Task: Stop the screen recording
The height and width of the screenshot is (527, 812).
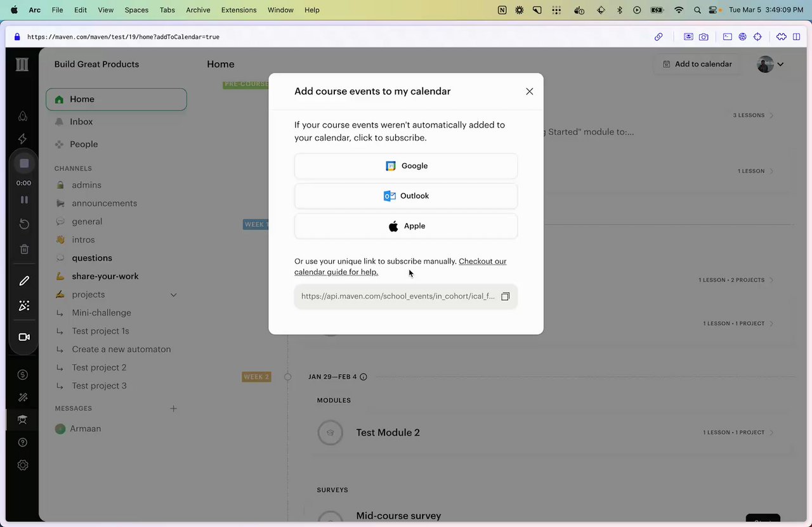Action: [x=24, y=164]
